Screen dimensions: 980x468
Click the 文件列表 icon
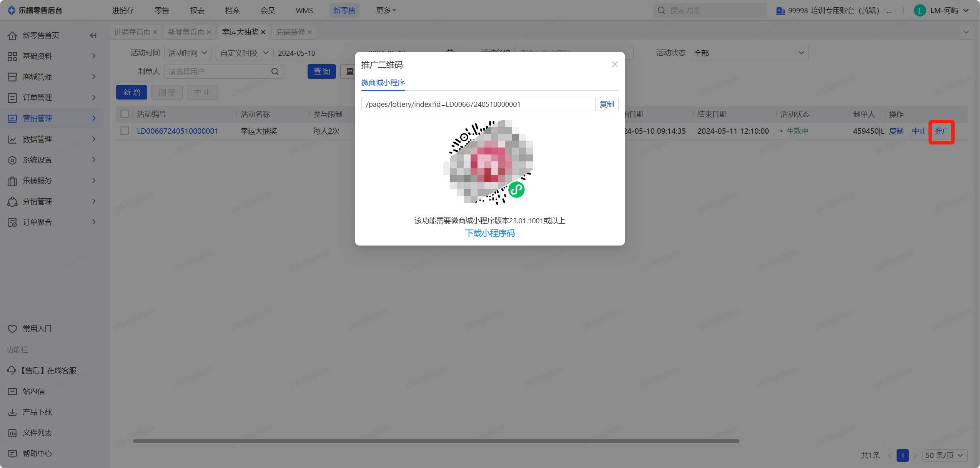(12, 433)
